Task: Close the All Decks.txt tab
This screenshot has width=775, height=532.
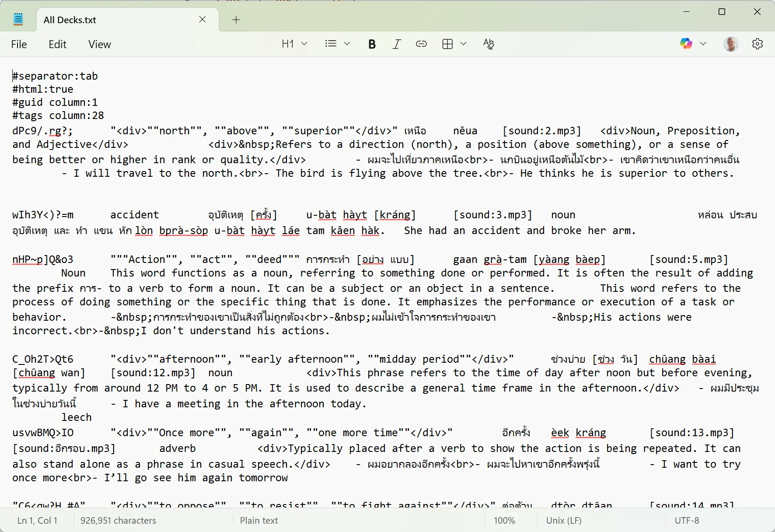Action: tap(202, 19)
